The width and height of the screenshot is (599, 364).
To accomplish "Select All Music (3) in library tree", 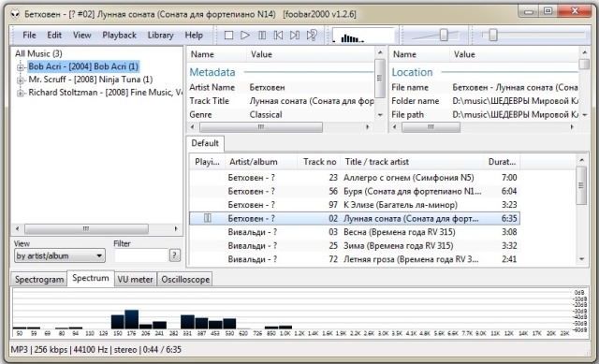I will point(38,53).
